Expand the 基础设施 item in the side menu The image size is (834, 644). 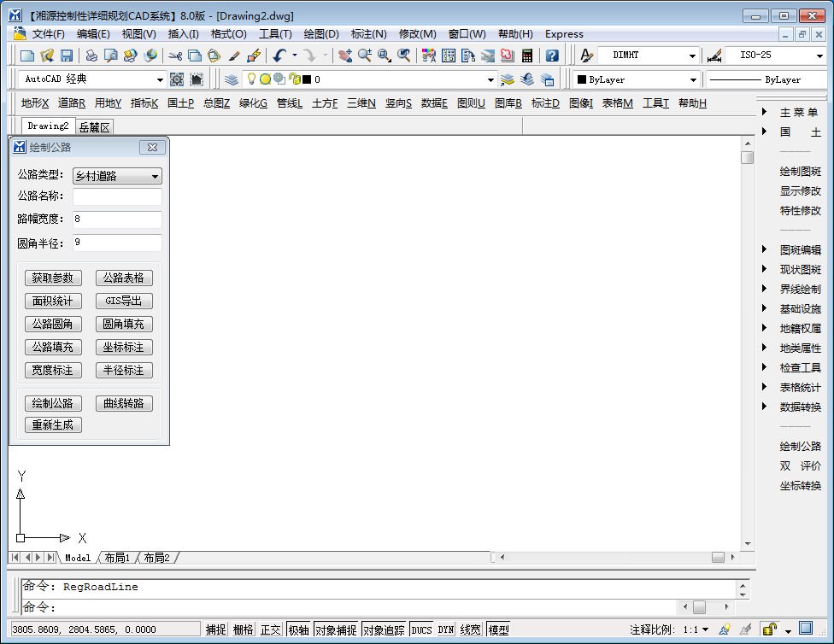[x=800, y=308]
